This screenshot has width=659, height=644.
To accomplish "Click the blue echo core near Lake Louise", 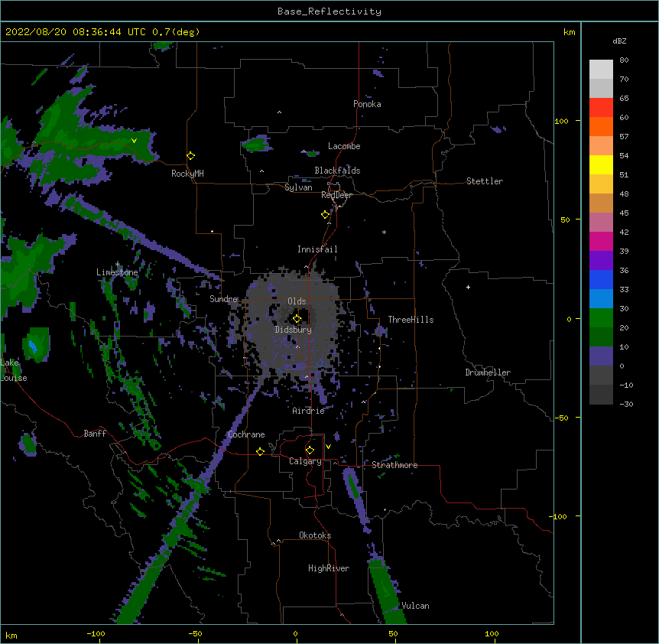I will 33,346.
